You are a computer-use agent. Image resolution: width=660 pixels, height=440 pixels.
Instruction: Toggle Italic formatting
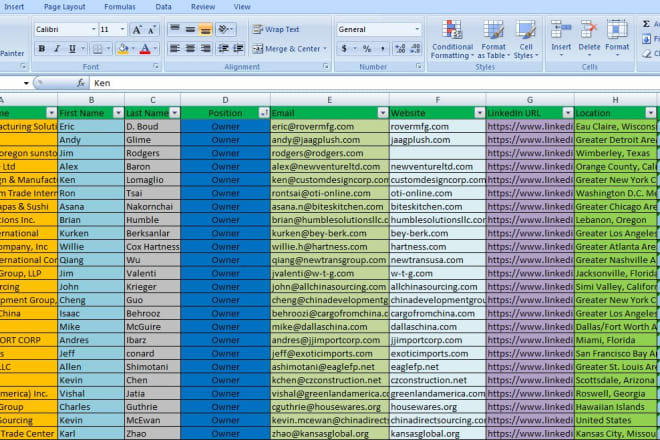(x=57, y=49)
